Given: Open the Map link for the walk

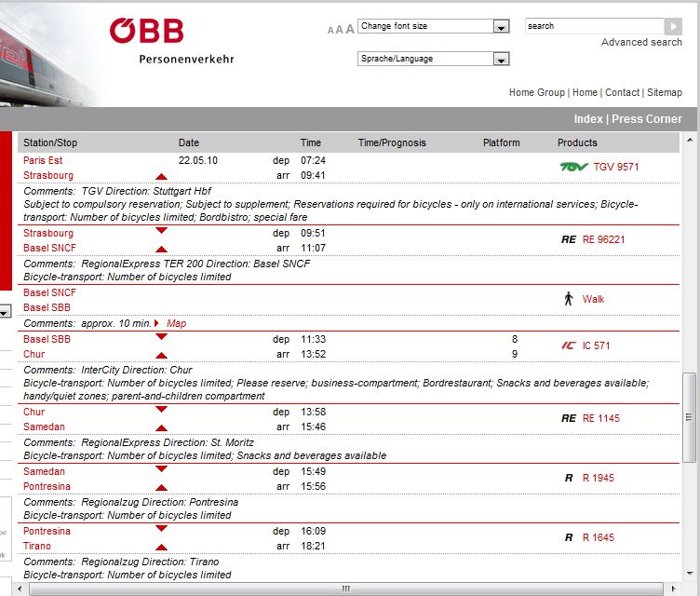Looking at the screenshot, I should (176, 323).
